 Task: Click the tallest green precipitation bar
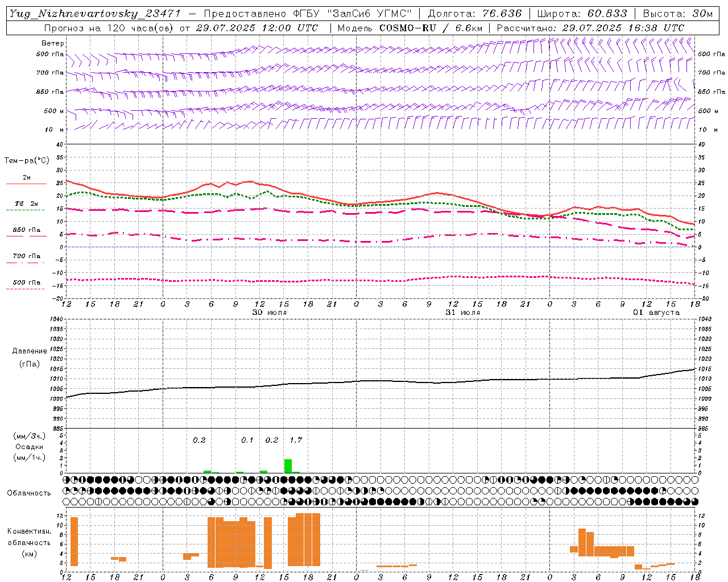point(288,466)
